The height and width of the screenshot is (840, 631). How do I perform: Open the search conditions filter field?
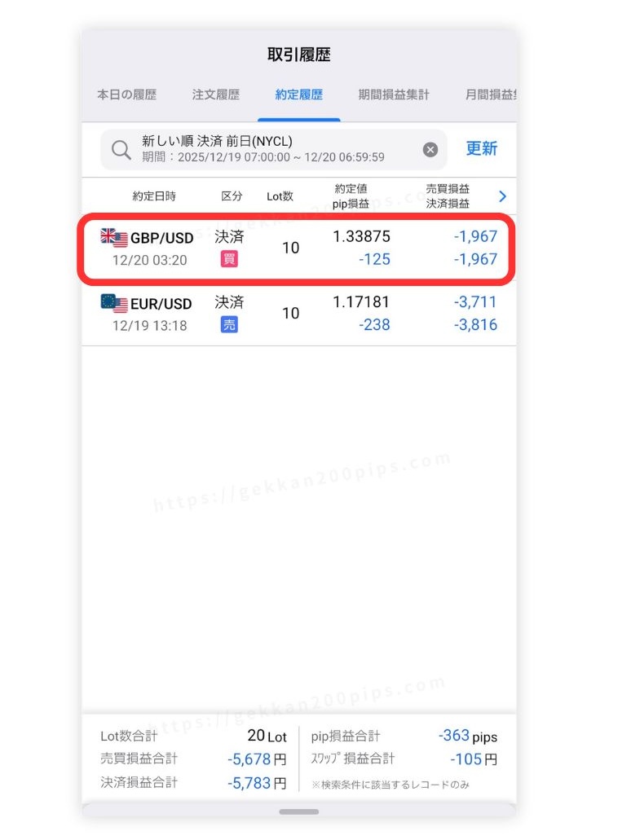tap(273, 149)
